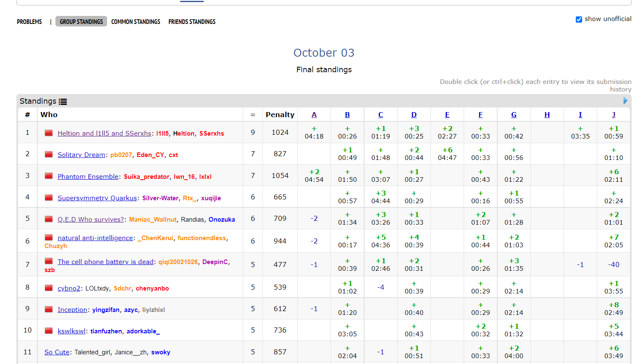The width and height of the screenshot is (643, 364).
Task: Click the flag icon next to Inception
Action: pyautogui.click(x=49, y=309)
